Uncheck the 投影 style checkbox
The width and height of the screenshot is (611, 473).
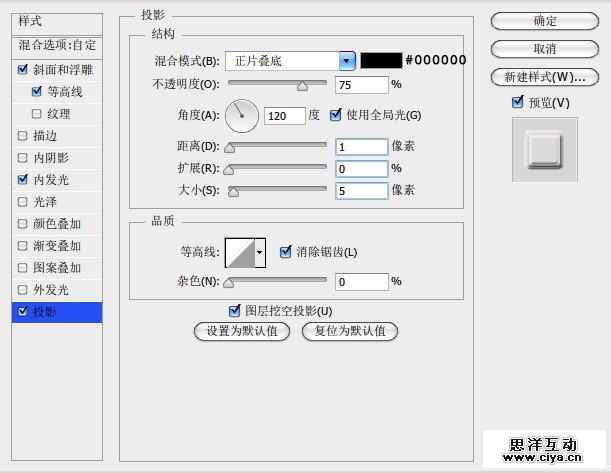pyautogui.click(x=23, y=311)
